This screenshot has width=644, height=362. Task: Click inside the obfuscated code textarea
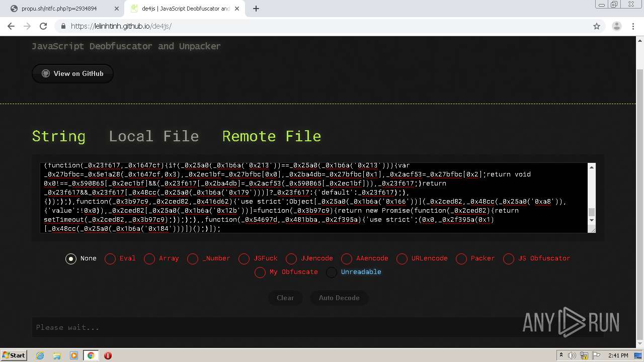pos(314,198)
